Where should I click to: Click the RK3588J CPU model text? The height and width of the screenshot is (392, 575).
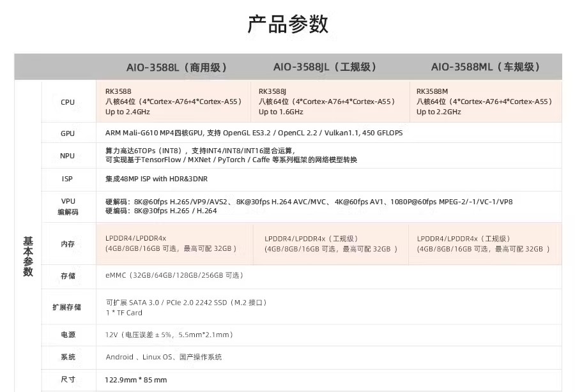[x=273, y=91]
